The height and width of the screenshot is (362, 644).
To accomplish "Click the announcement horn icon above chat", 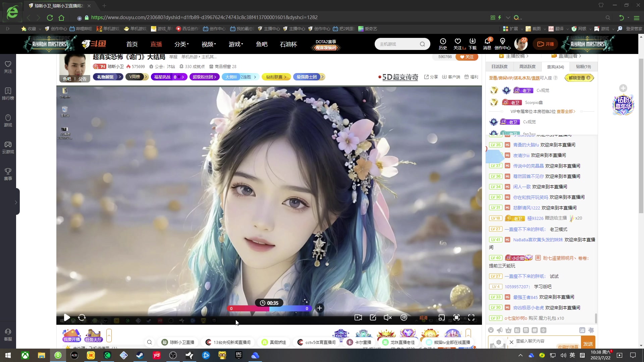I will [500, 330].
